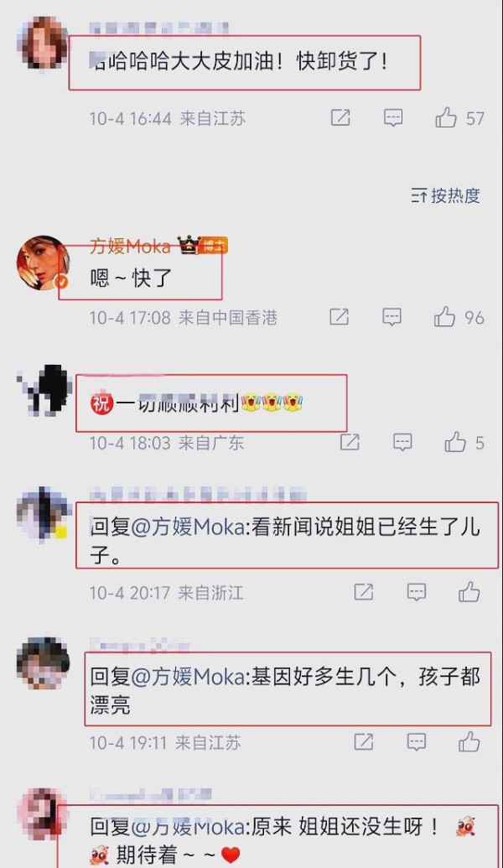Share 方媛Moka's 嗯~快了 comment
This screenshot has height=868, width=503.
tap(340, 317)
